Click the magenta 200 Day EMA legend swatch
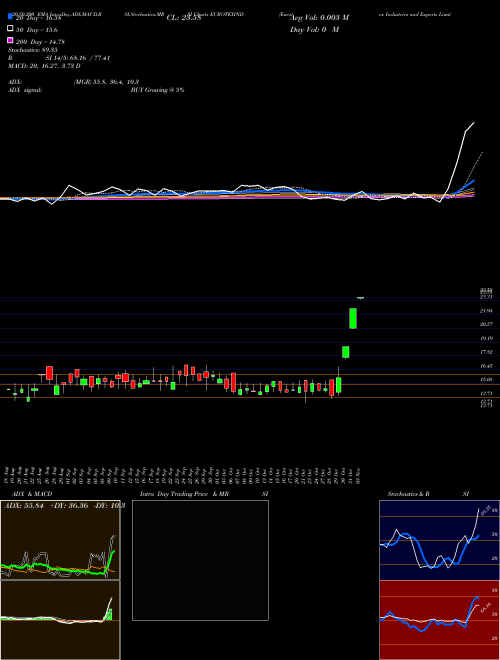 pyautogui.click(x=10, y=40)
